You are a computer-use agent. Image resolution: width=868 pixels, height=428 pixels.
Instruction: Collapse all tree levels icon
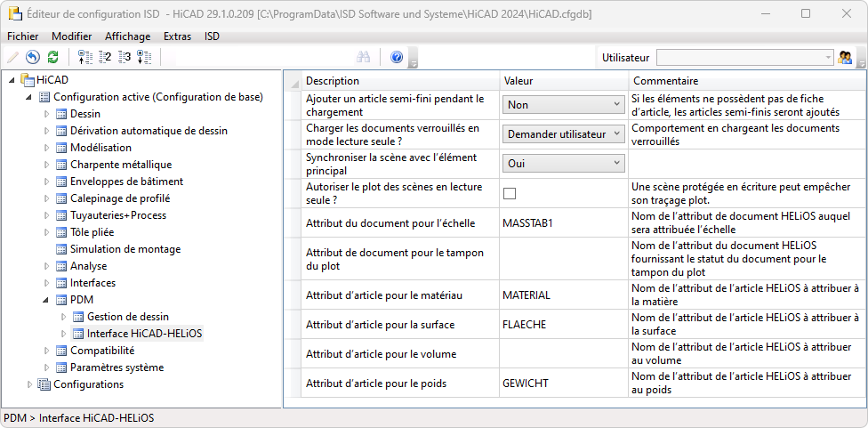84,56
